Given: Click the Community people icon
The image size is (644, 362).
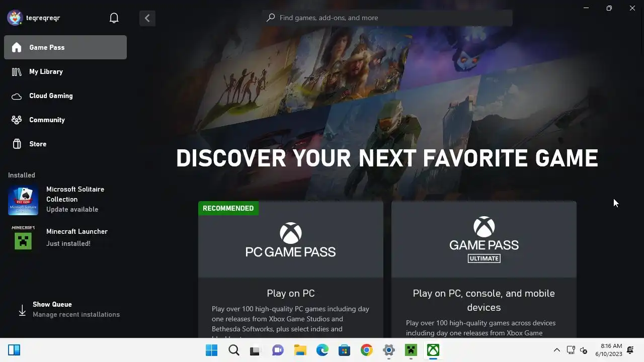Looking at the screenshot, I should 17,120.
